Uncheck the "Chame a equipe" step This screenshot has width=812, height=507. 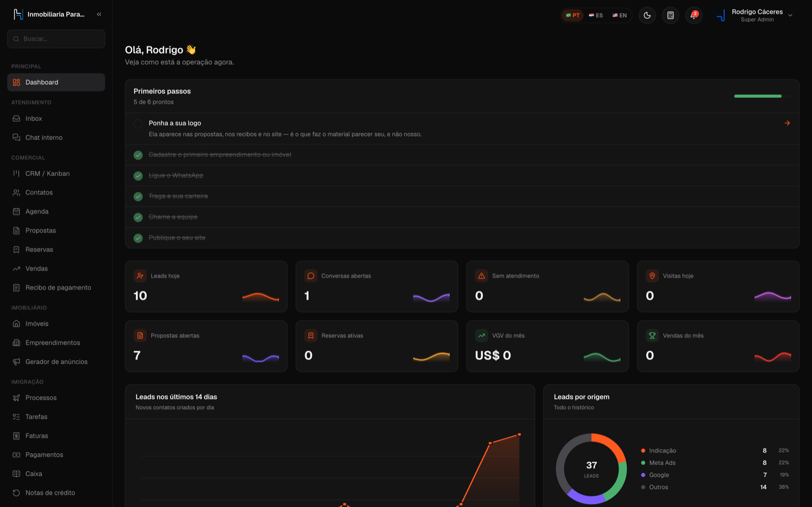pyautogui.click(x=138, y=217)
